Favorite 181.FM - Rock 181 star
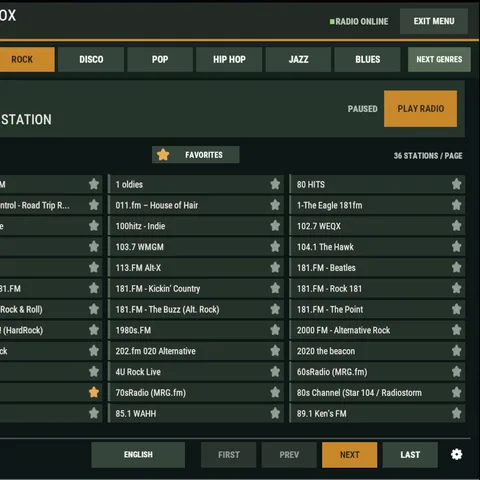Screen dimensions: 480x480 coord(456,288)
